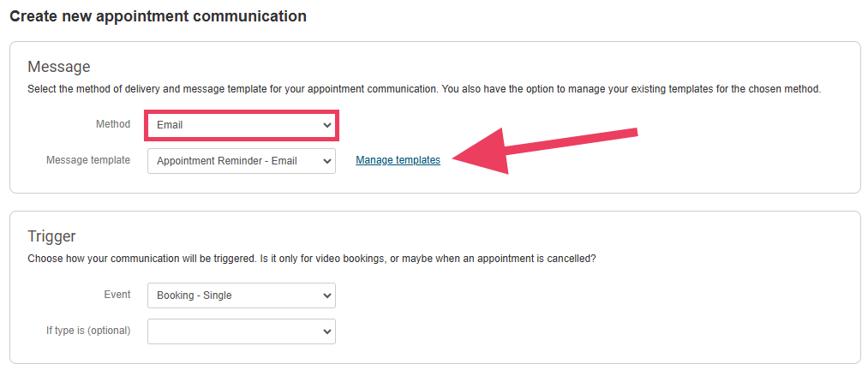Open the Method dropdown showing Email
The width and height of the screenshot is (868, 370).
[x=231, y=125]
